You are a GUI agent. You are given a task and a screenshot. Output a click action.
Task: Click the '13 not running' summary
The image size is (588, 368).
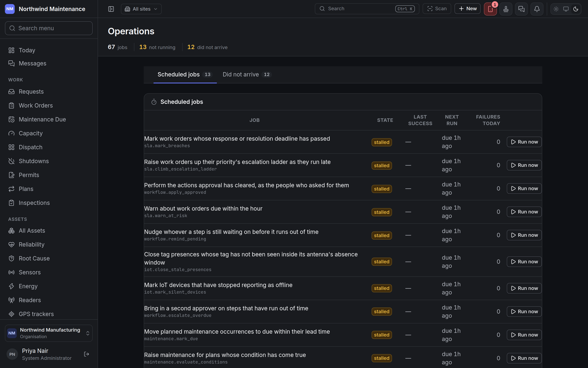click(157, 47)
